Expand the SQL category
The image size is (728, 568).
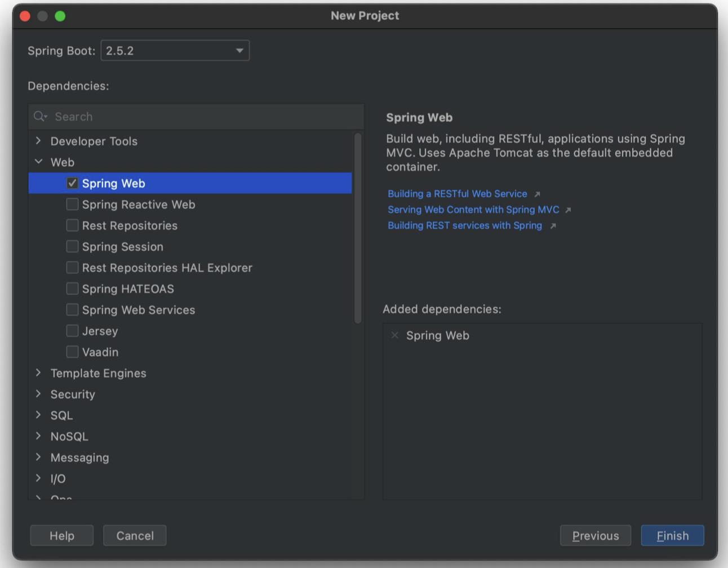coord(38,415)
